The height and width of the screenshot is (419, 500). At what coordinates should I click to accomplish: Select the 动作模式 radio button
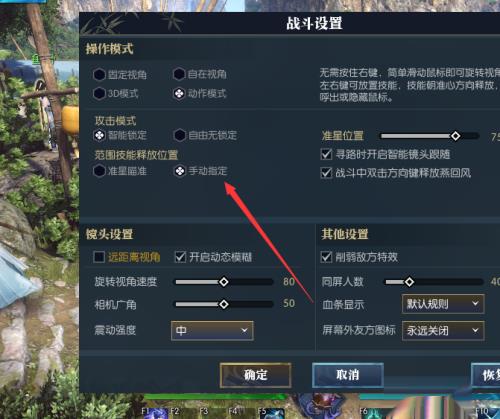click(179, 94)
